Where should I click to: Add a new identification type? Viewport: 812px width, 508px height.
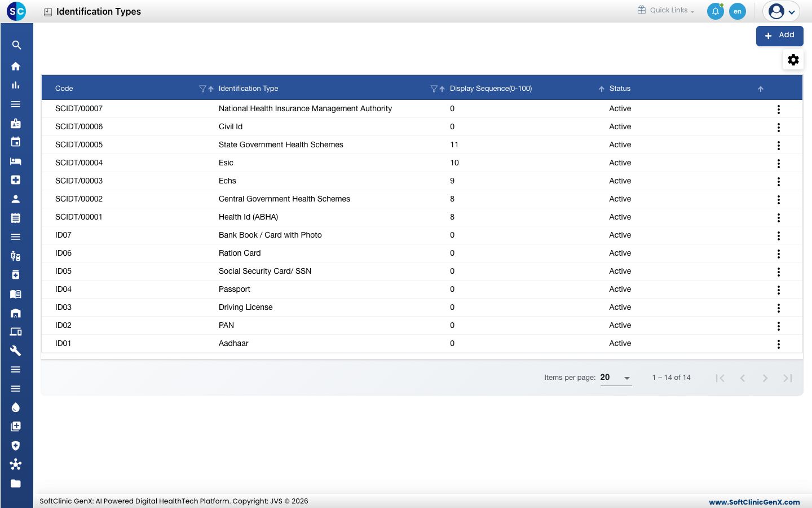pos(780,36)
